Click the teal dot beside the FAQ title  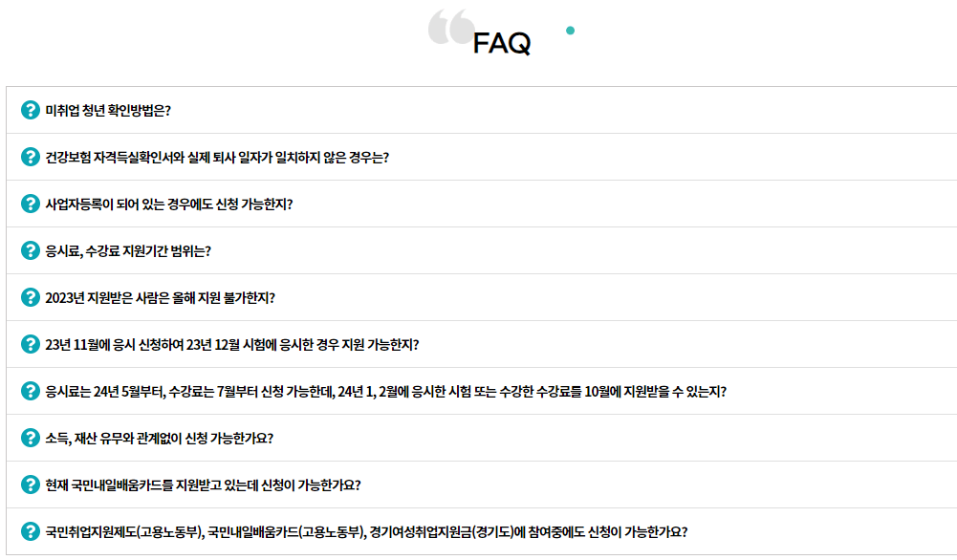(571, 30)
